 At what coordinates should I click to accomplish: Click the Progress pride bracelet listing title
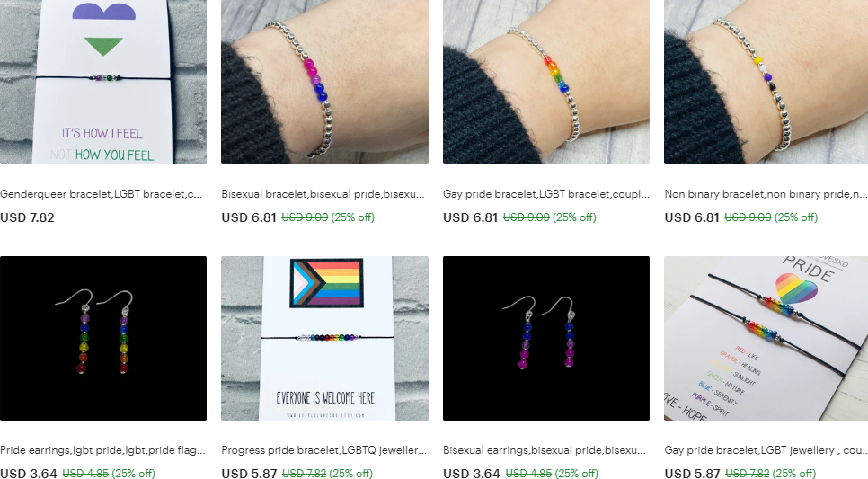tap(323, 450)
